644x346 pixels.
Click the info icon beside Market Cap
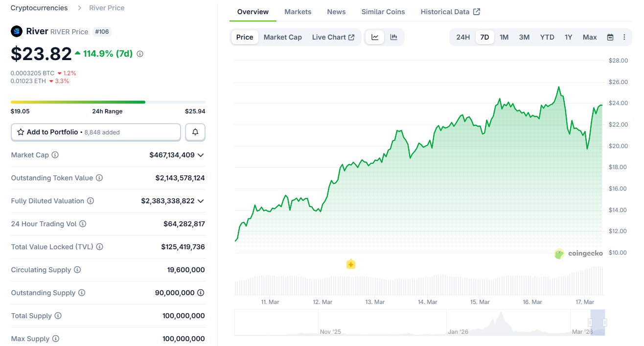(x=55, y=155)
